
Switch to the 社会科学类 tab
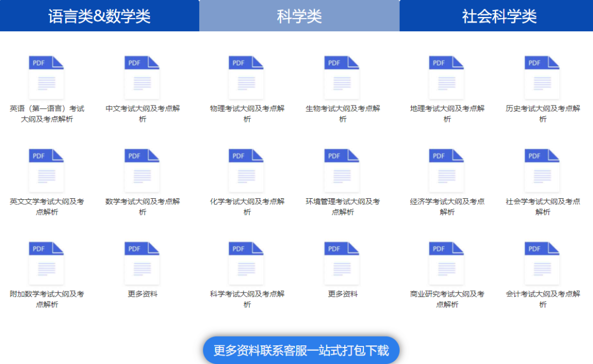[496, 16]
